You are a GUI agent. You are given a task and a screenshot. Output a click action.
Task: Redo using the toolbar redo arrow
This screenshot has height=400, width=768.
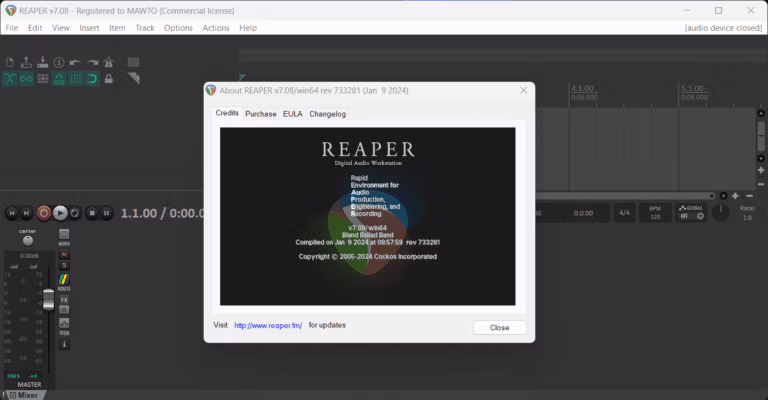point(92,62)
